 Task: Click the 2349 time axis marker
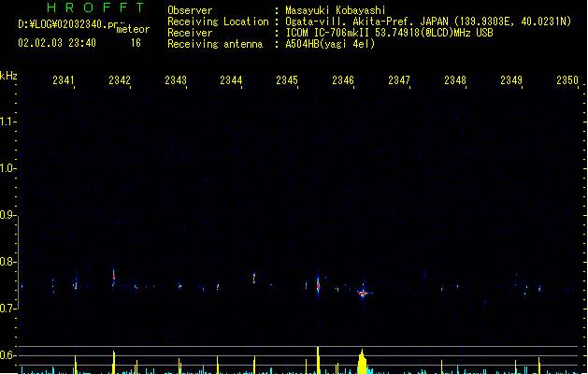[x=511, y=79]
